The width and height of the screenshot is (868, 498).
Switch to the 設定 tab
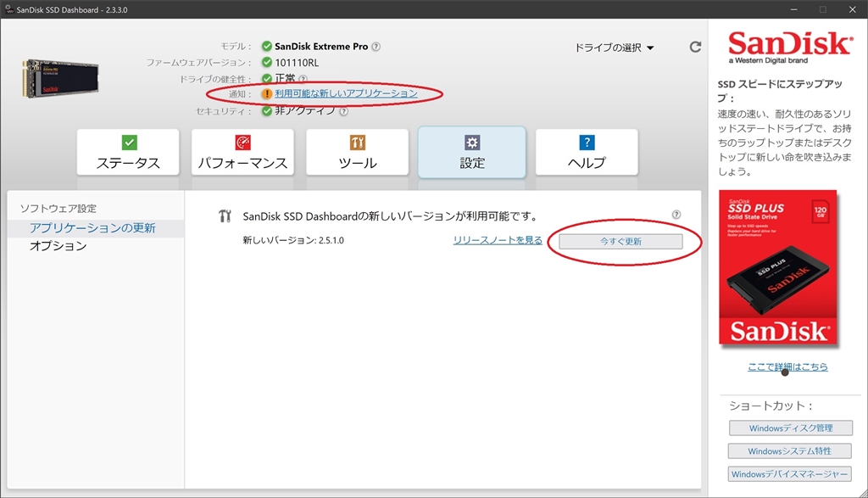pyautogui.click(x=471, y=153)
